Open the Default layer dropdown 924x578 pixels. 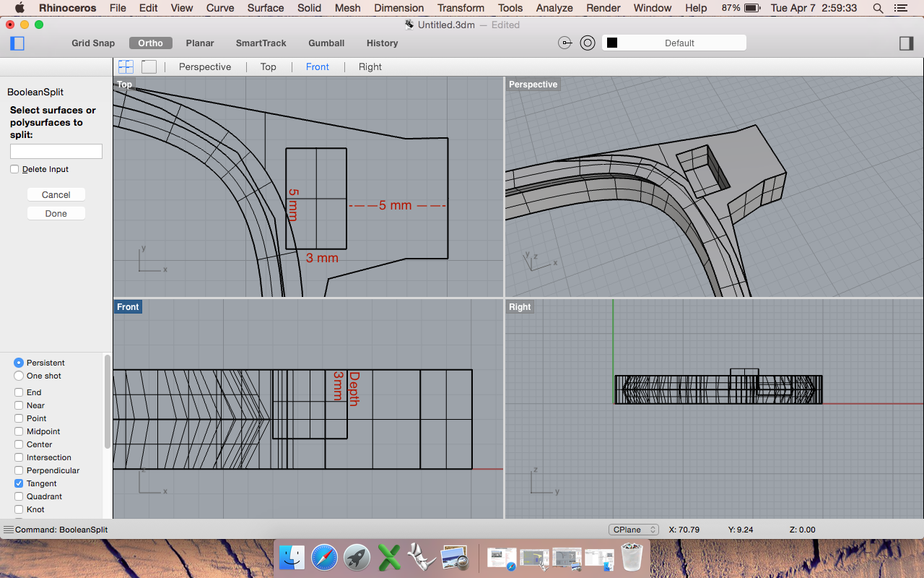(679, 43)
